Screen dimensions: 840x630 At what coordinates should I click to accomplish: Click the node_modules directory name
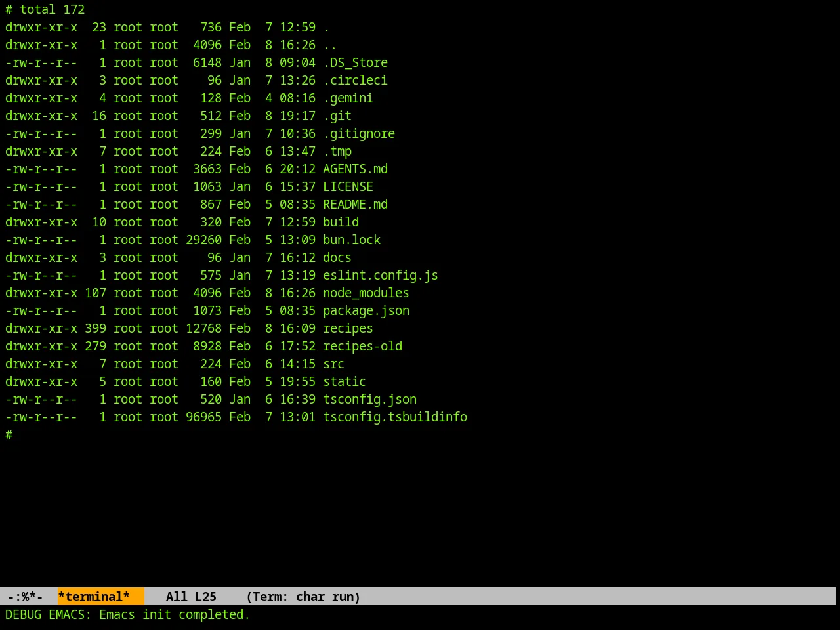coord(366,293)
